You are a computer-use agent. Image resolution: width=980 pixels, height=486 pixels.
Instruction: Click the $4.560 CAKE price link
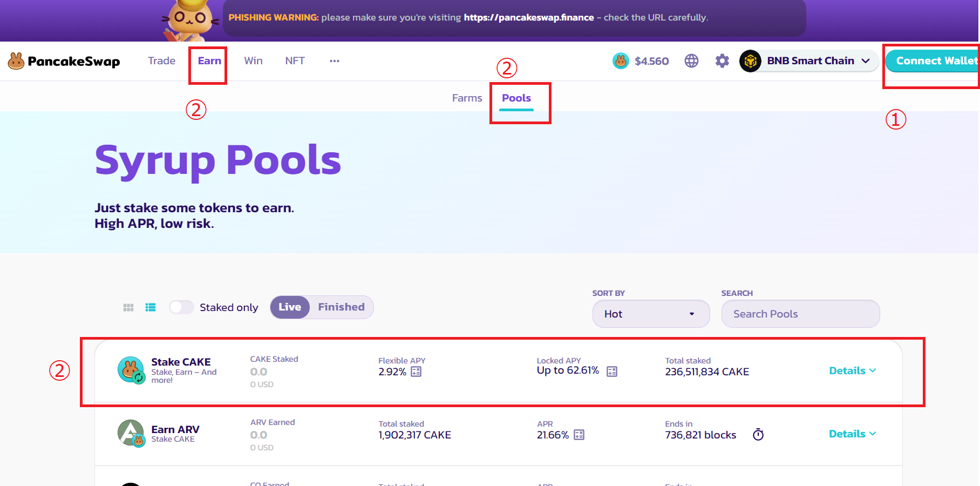(x=652, y=61)
